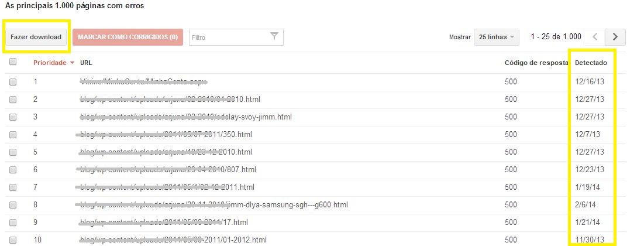Click the Prioridade sort arrow
Image resolution: width=644 pixels, height=246 pixels.
tap(73, 63)
